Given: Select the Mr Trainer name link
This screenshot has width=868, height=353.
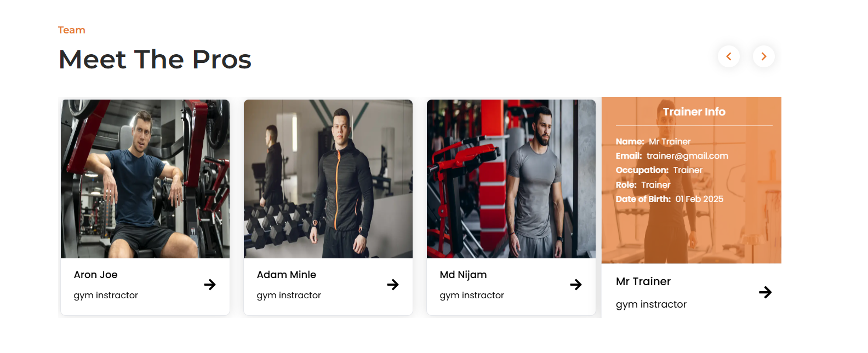Looking at the screenshot, I should [x=643, y=281].
